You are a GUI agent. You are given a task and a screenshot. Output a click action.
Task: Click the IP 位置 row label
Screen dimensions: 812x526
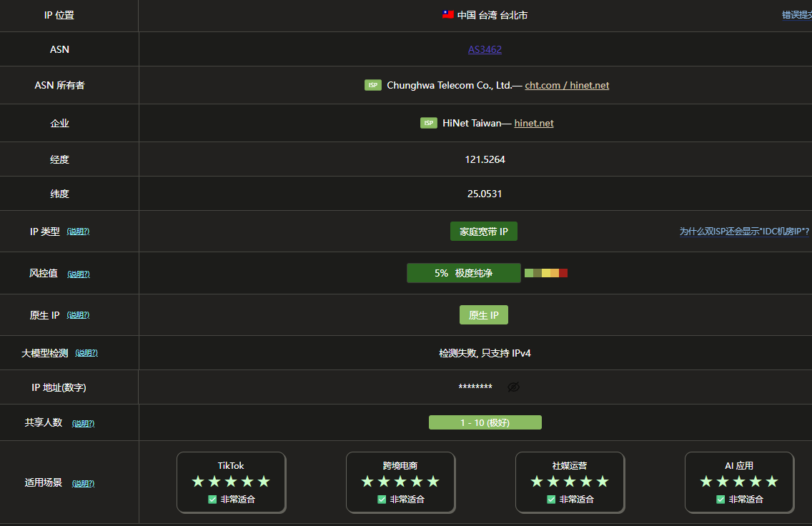coord(59,15)
